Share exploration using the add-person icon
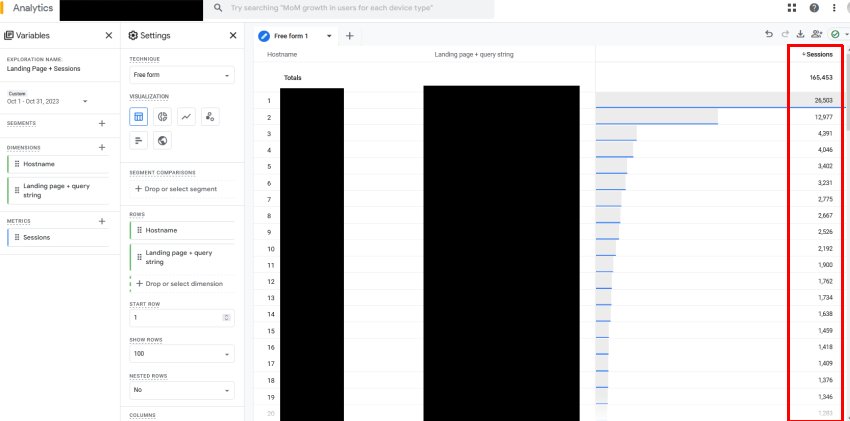Viewport: 850px width, 421px height. tap(817, 35)
